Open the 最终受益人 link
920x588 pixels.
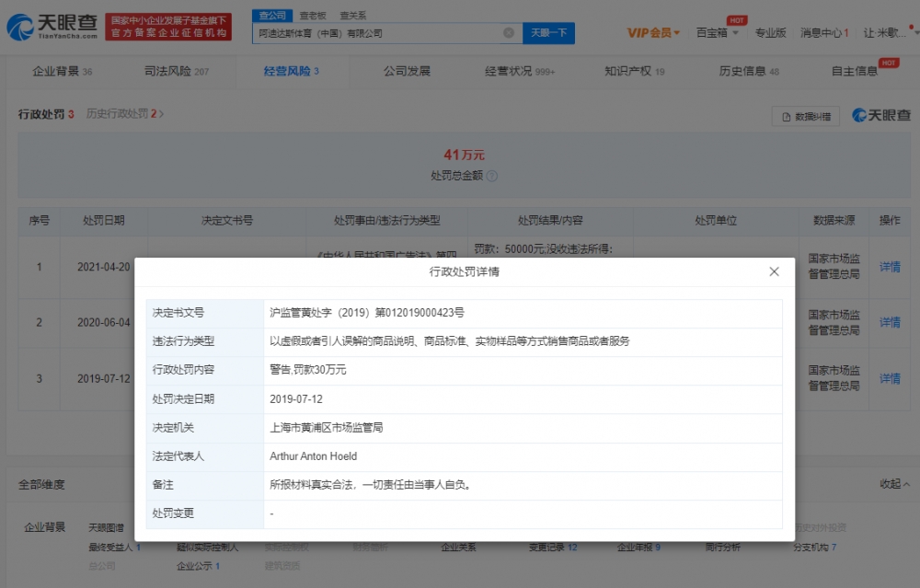[x=114, y=547]
